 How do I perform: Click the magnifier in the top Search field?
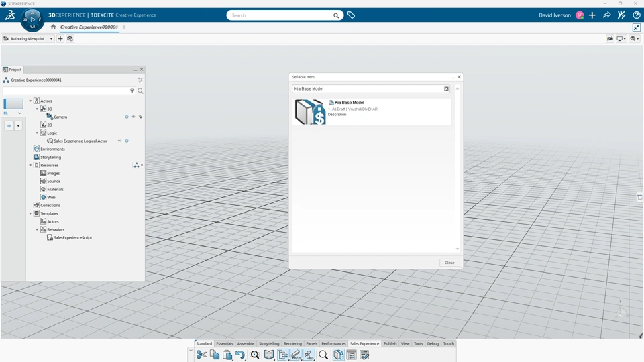pyautogui.click(x=336, y=15)
